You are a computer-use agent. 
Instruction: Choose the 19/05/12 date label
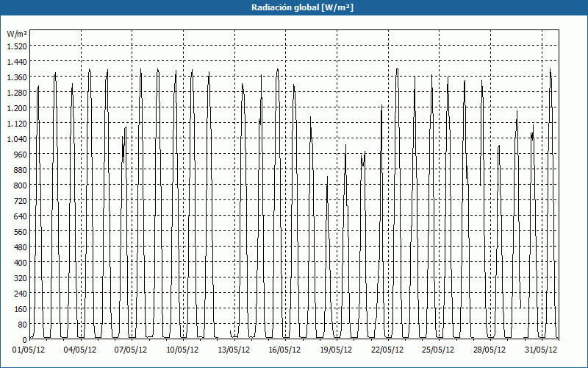[x=336, y=350]
